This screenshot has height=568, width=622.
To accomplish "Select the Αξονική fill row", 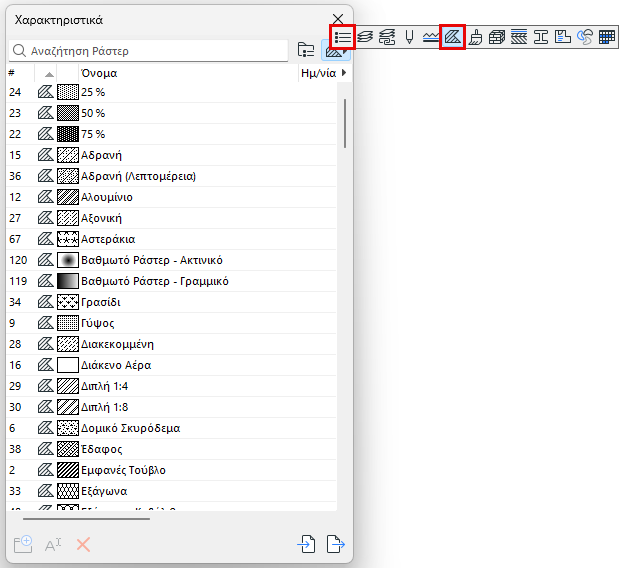I will pos(171,218).
